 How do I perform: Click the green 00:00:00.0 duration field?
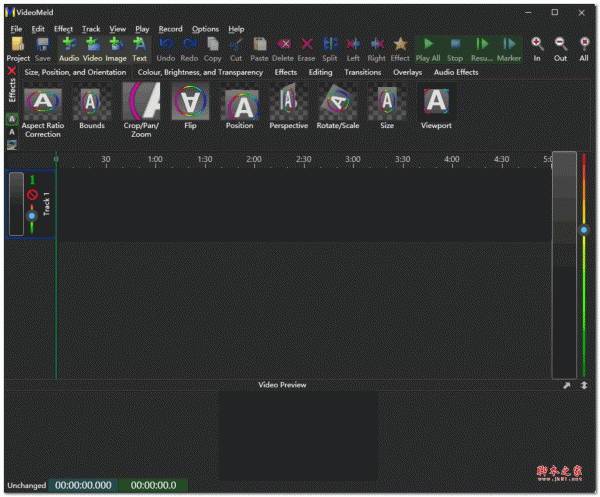coord(153,485)
